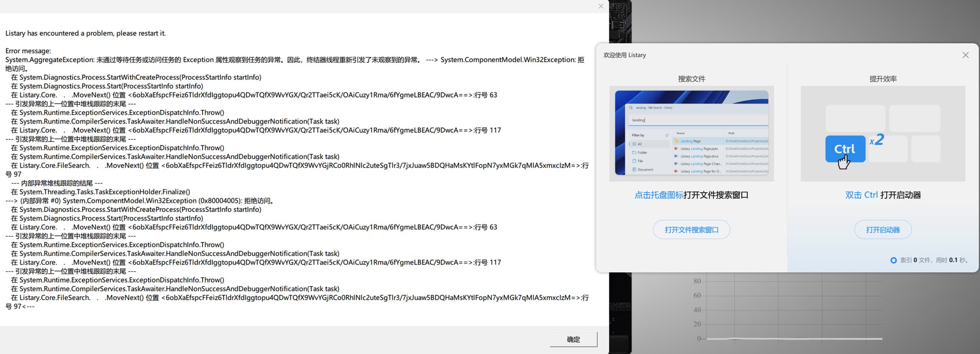Select the 提升效率 heading in welcome window
This screenshot has width=980, height=354.
coord(883,79)
